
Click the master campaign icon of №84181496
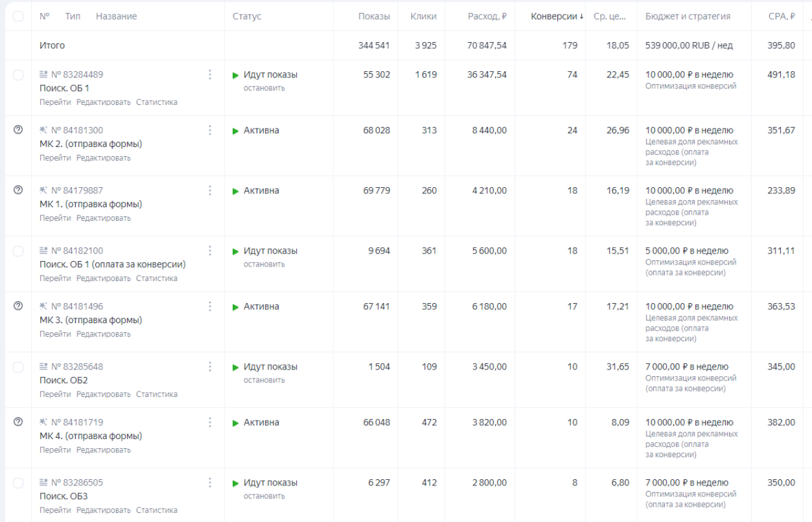click(x=44, y=307)
